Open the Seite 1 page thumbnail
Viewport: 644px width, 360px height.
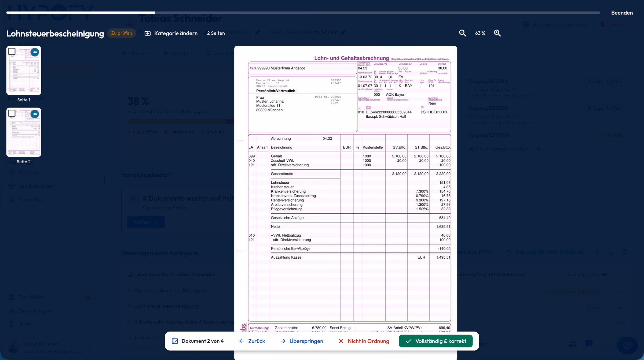pos(24,70)
